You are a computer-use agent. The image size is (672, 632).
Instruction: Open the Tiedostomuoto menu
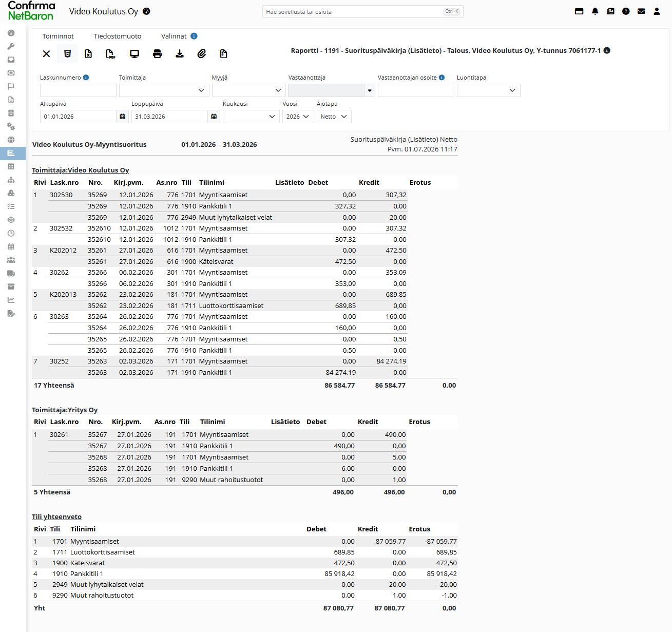(118, 36)
